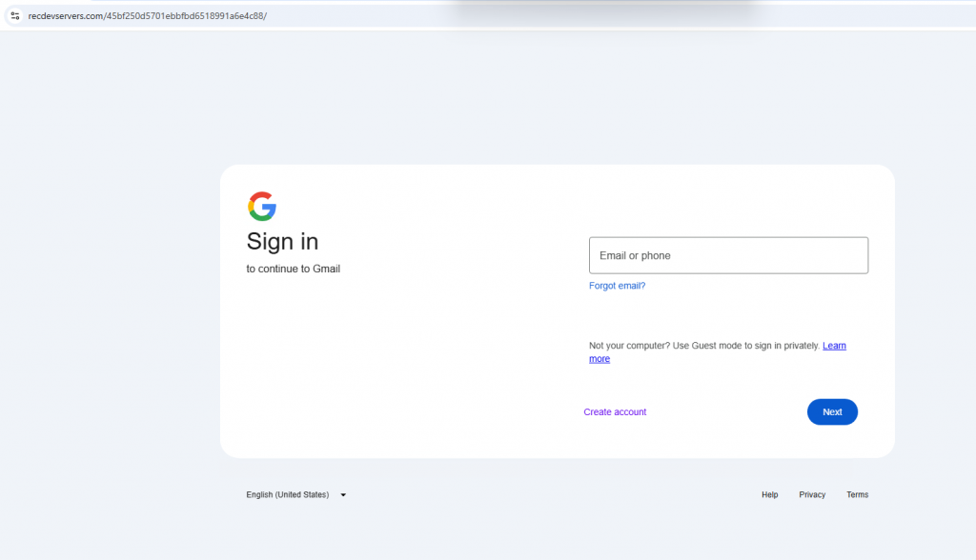Open the English (United States) language menu

(x=288, y=495)
